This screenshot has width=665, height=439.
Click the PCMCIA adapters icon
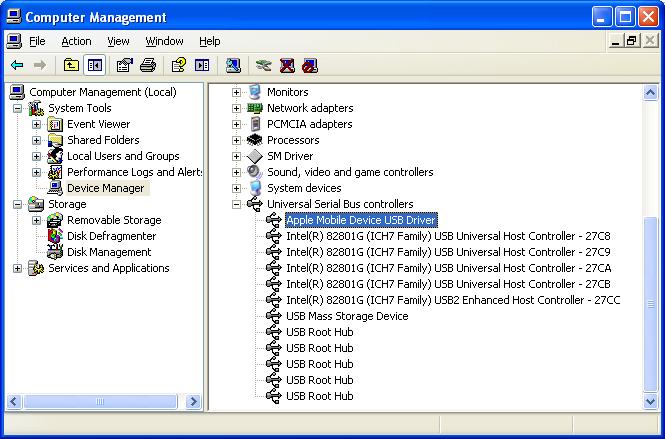click(x=255, y=124)
